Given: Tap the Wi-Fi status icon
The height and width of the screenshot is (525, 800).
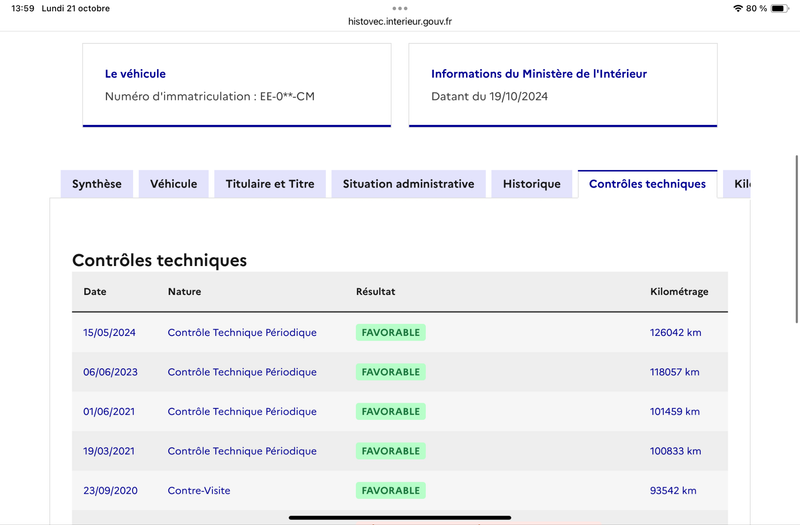Looking at the screenshot, I should [737, 8].
